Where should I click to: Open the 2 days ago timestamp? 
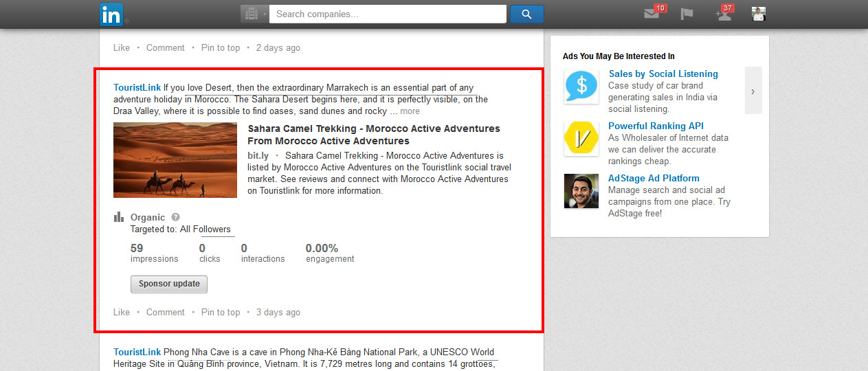(x=278, y=47)
